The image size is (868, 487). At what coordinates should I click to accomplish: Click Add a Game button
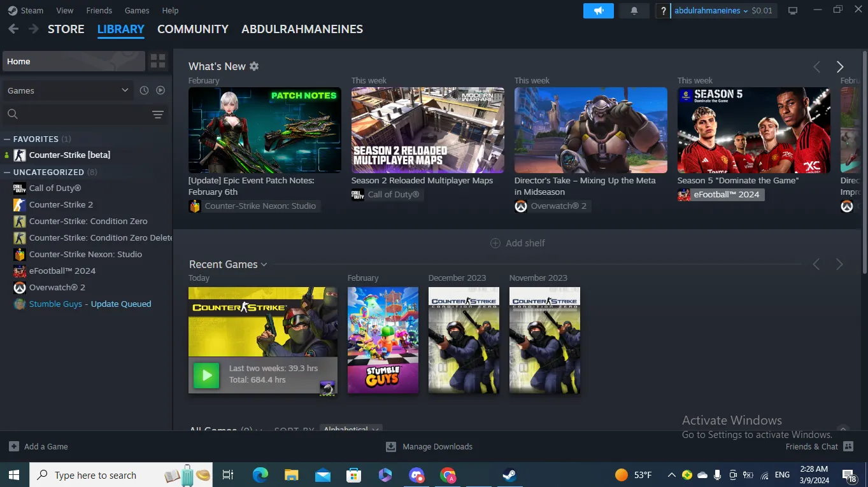click(x=39, y=446)
